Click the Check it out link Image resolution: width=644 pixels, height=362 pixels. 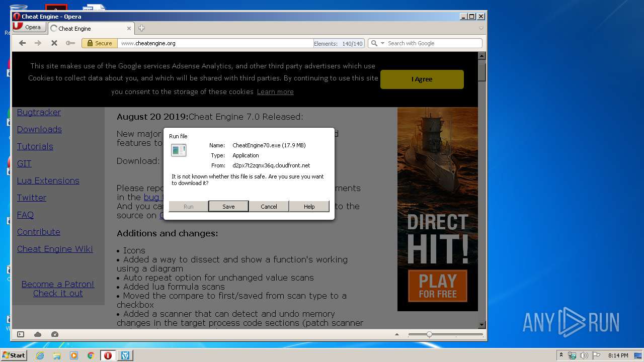58,293
